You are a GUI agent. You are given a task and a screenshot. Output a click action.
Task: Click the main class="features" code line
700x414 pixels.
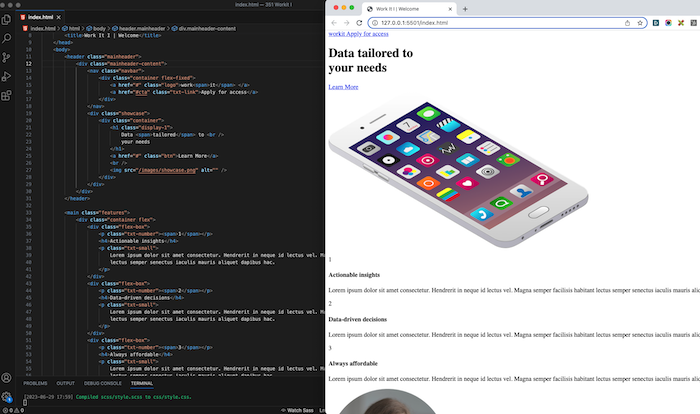click(x=97, y=213)
